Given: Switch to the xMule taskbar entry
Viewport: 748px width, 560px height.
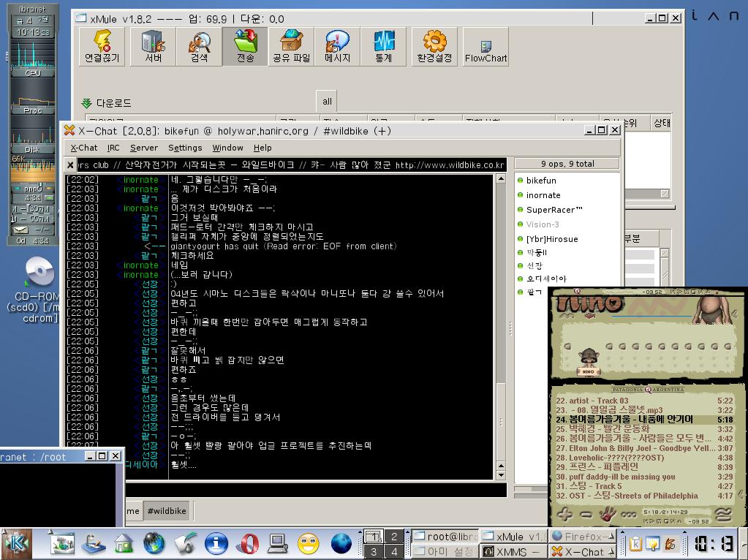Looking at the screenshot, I should coord(513,537).
